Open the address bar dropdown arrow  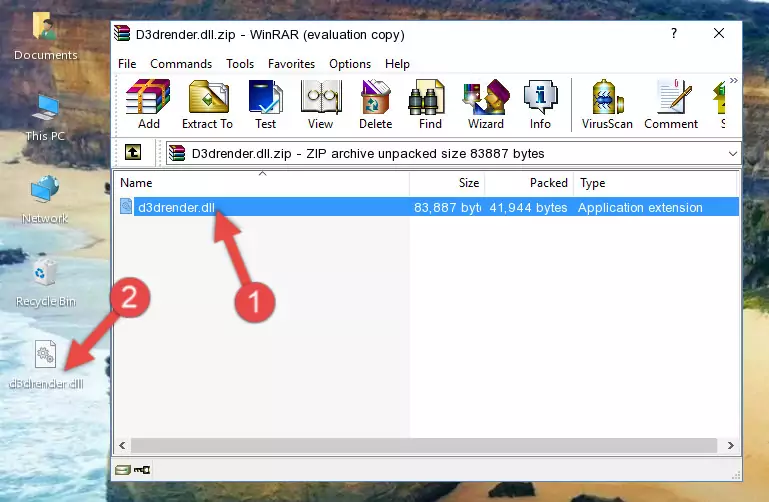click(x=732, y=153)
